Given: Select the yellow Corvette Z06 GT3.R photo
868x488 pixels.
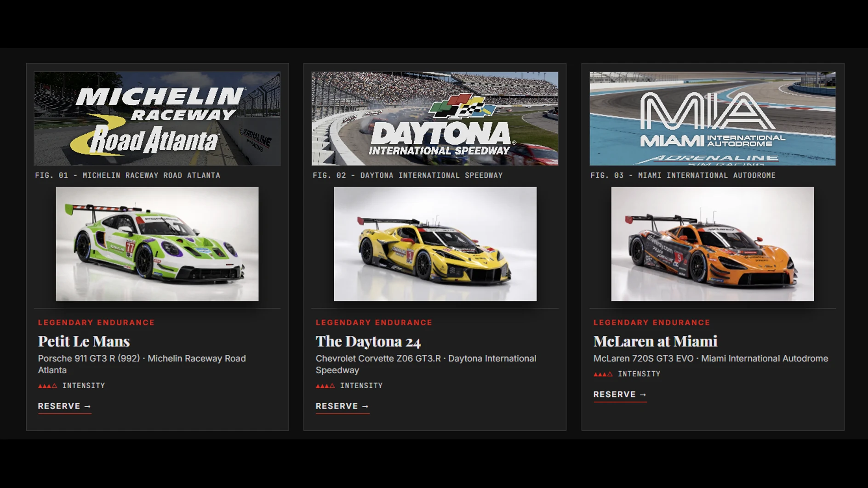Looking at the screenshot, I should 435,244.
